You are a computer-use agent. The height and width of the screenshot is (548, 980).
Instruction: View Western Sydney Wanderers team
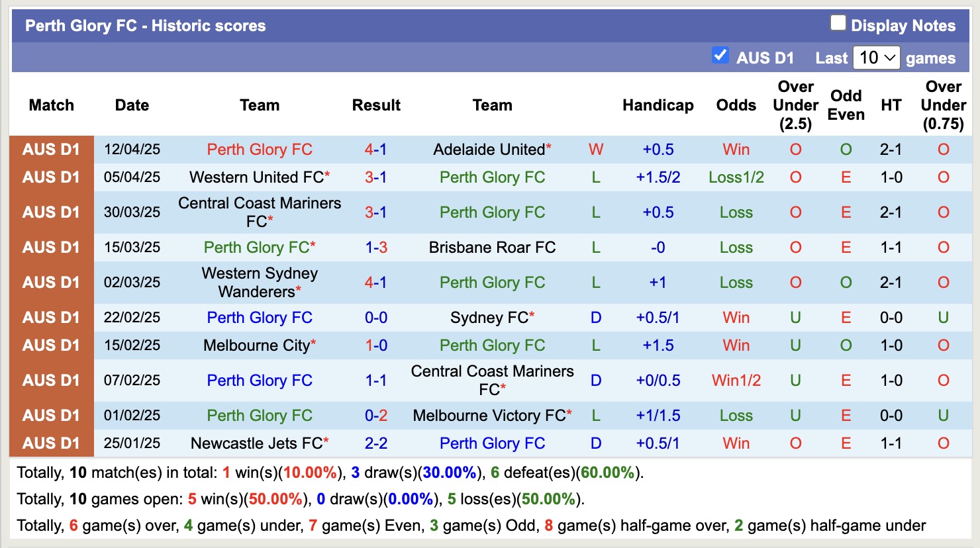(x=260, y=282)
